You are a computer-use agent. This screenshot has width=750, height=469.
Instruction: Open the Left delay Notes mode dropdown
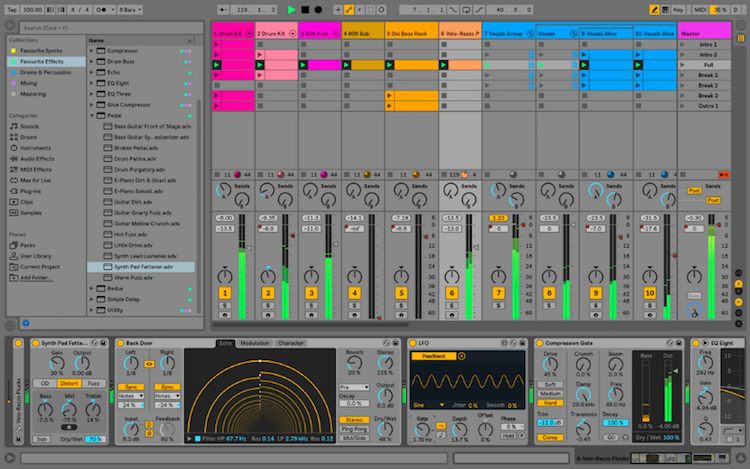click(x=131, y=396)
